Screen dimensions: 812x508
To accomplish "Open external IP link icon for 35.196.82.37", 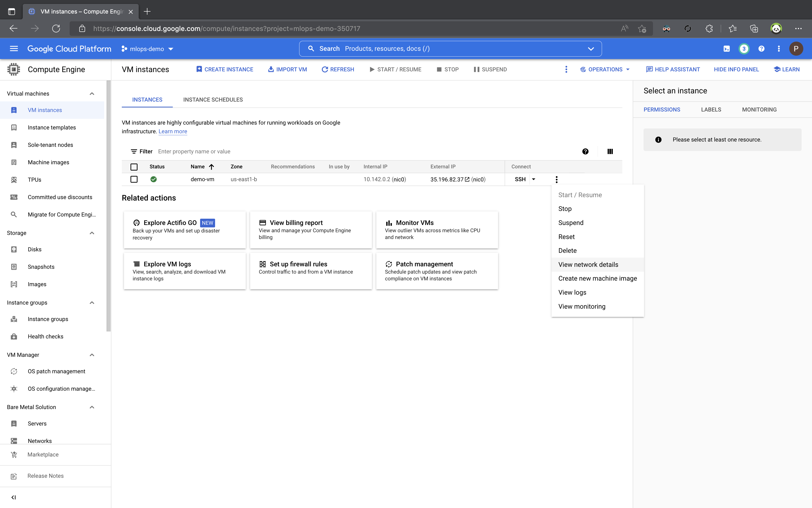I will click(467, 179).
